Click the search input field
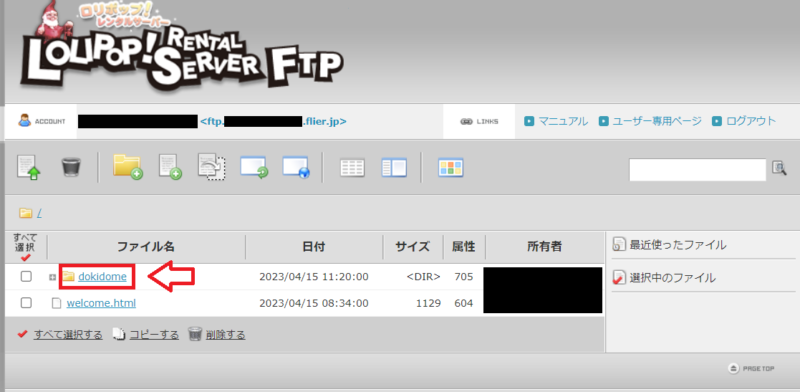The image size is (800, 392). 697,169
